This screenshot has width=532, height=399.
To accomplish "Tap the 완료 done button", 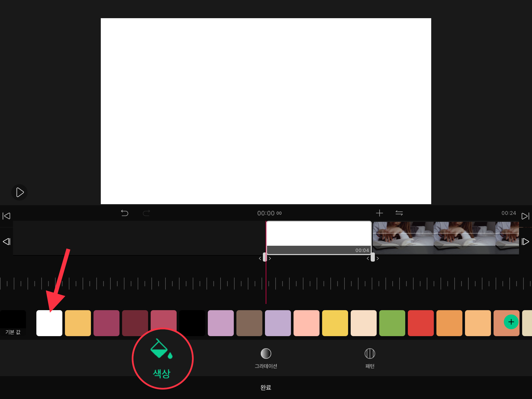I will 266,387.
